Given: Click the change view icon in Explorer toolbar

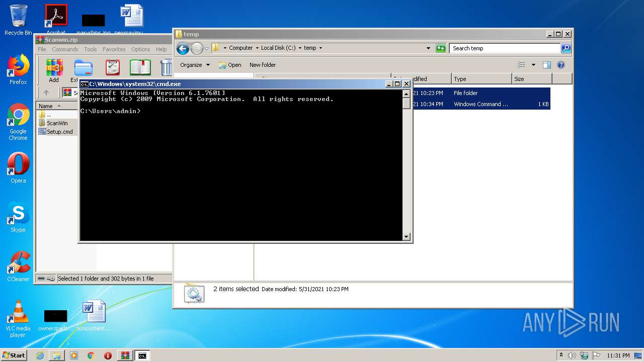Looking at the screenshot, I should (521, 65).
